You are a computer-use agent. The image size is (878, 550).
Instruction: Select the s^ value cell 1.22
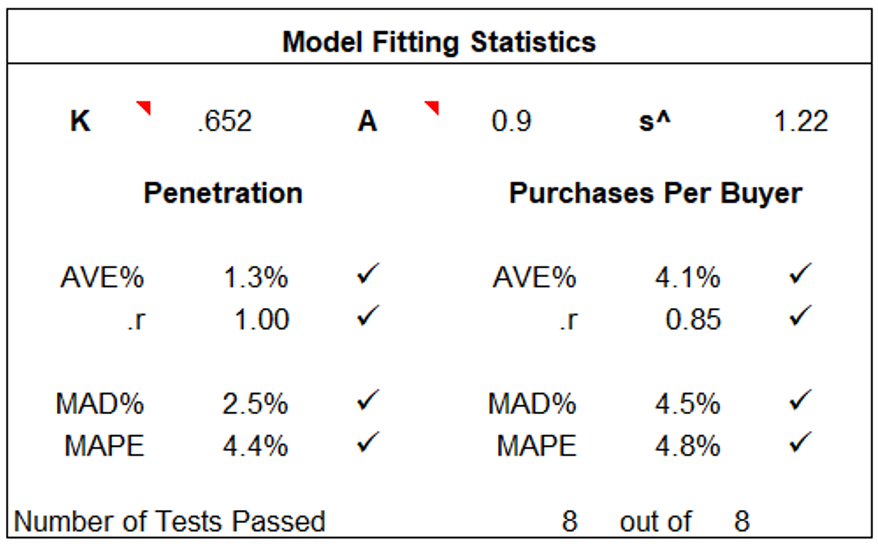tap(800, 122)
